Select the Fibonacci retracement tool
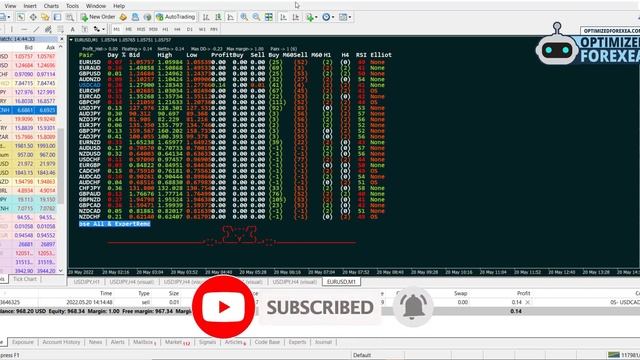Screen dimensions: 640x360 [60, 29]
